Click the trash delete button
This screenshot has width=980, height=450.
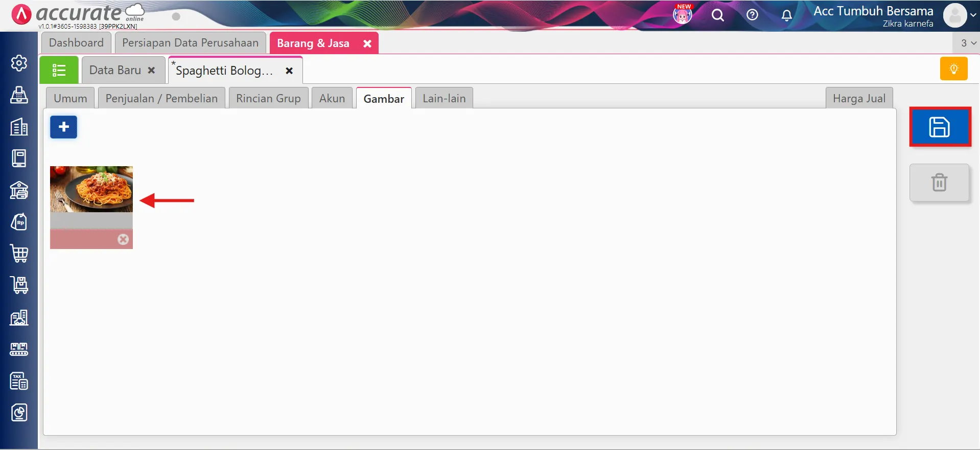pyautogui.click(x=939, y=183)
